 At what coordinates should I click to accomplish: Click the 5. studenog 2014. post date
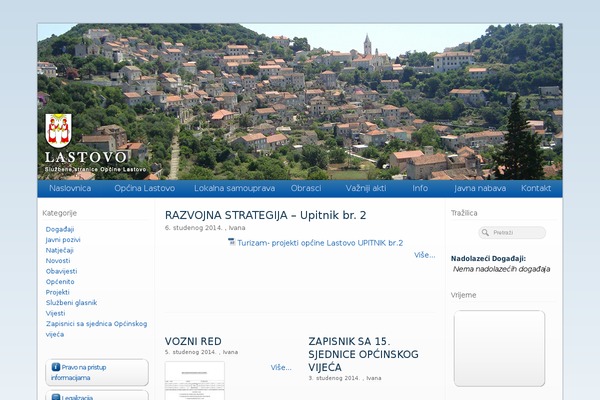191,352
